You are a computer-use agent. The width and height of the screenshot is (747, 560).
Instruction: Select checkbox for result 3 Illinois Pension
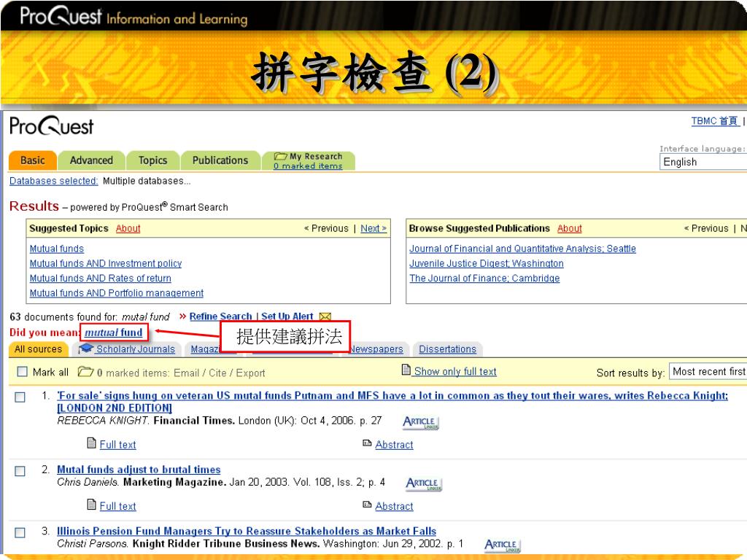20,532
